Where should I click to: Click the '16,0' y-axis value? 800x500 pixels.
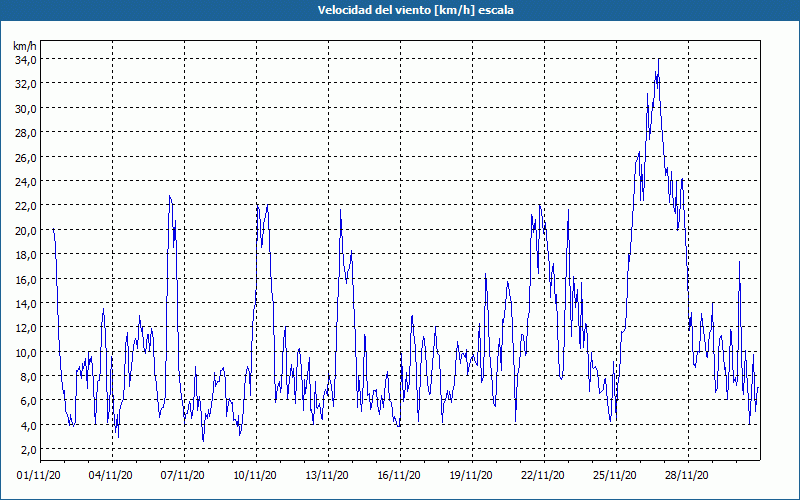[x=26, y=280]
